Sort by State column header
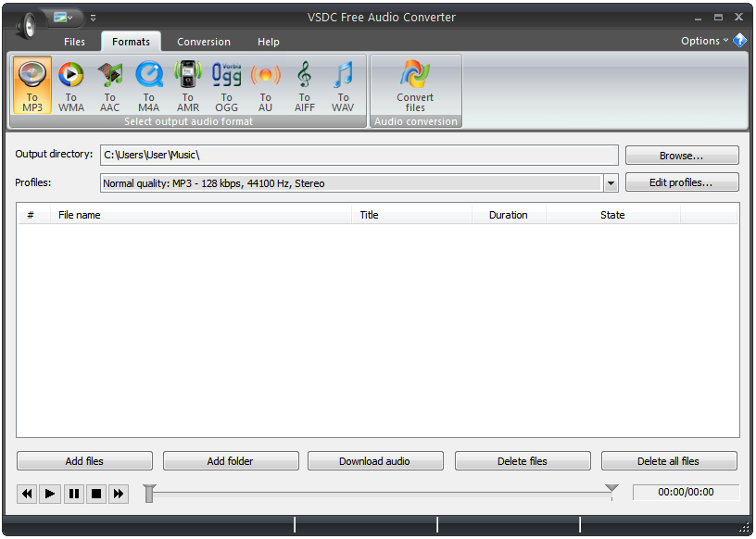 [612, 215]
